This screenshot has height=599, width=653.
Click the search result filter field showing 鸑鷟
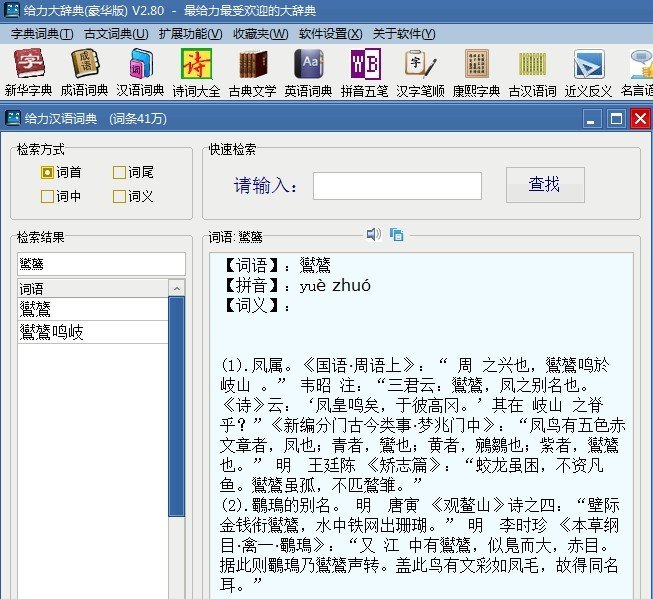(101, 264)
